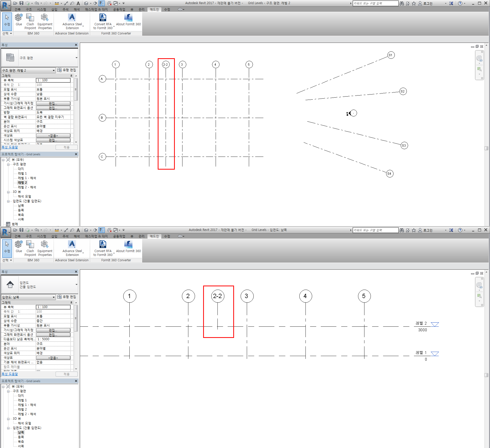Click Save icon in 레벨 2 plan window toolbar
Viewport: 490px width, 448px height.
pyautogui.click(x=21, y=3)
